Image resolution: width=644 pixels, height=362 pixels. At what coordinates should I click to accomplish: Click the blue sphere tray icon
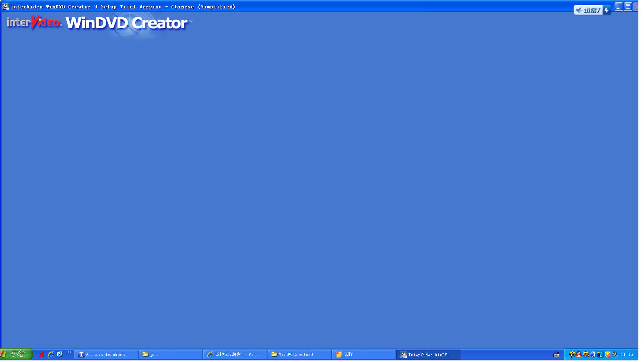(x=593, y=354)
